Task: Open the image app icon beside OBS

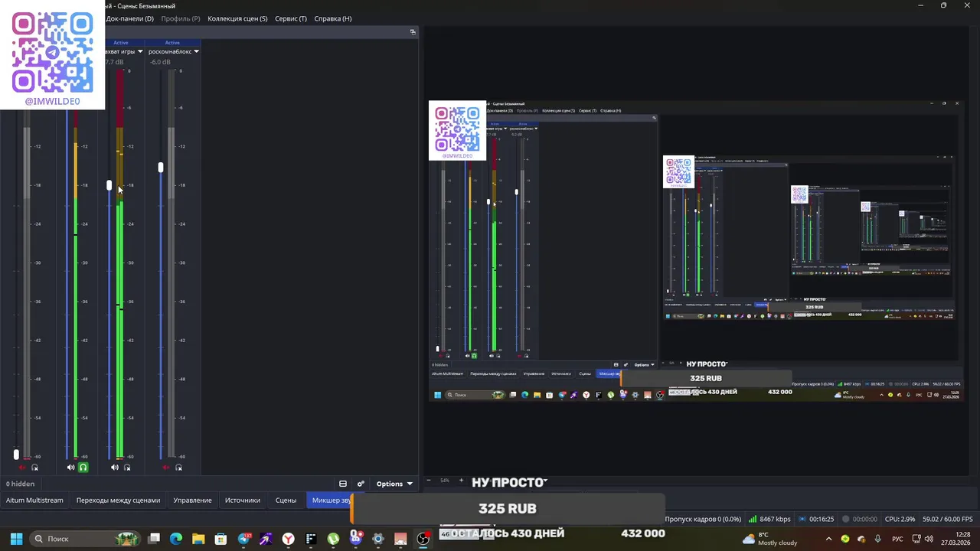Action: click(400, 539)
